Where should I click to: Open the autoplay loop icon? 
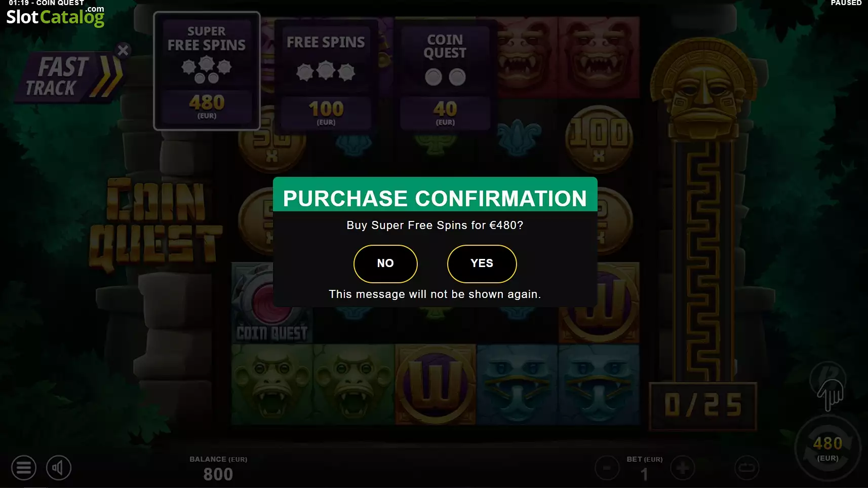click(x=747, y=468)
